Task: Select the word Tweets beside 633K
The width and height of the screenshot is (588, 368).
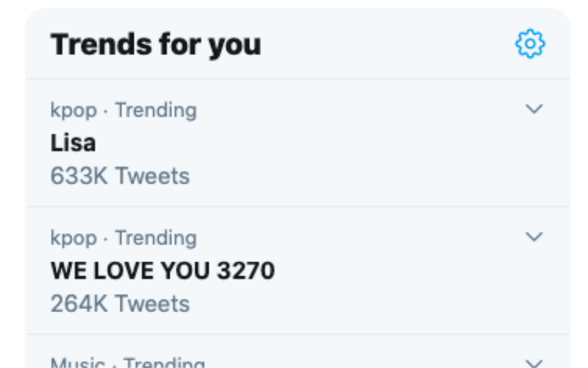Action: [152, 176]
